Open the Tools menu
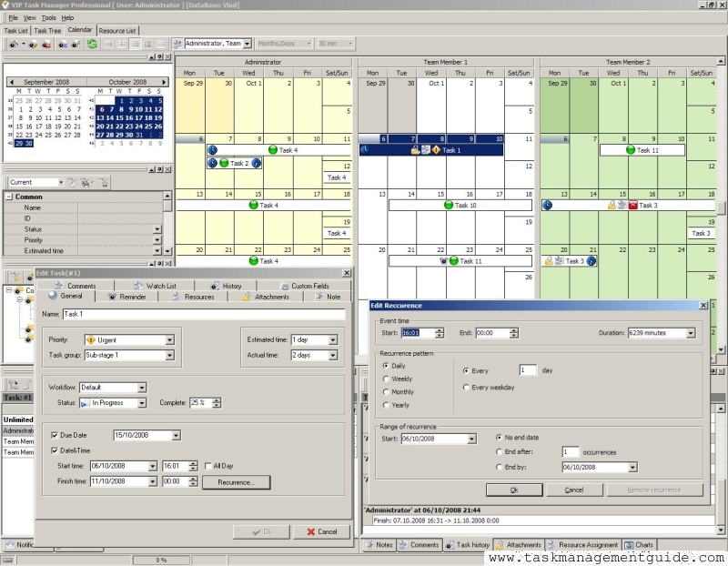 pyautogui.click(x=48, y=17)
